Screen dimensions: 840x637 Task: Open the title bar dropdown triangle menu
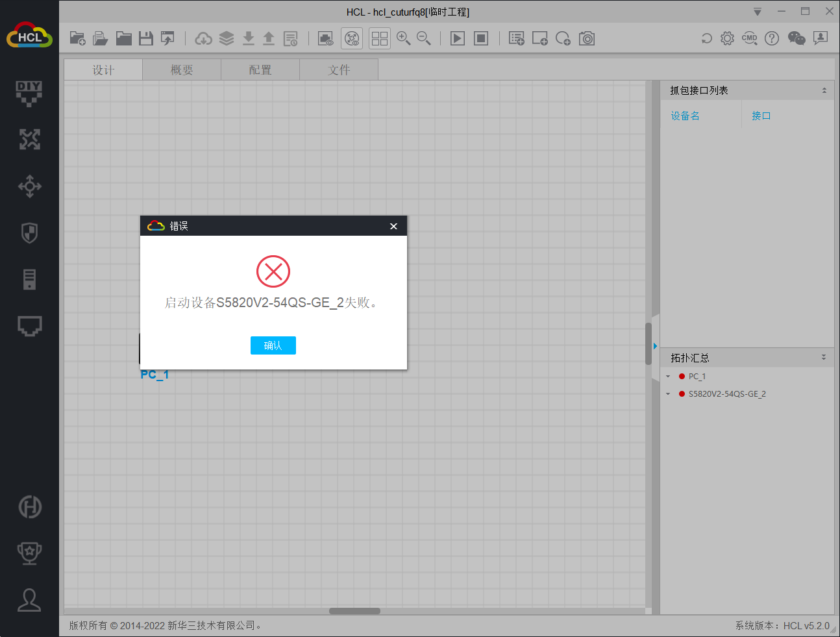click(758, 12)
